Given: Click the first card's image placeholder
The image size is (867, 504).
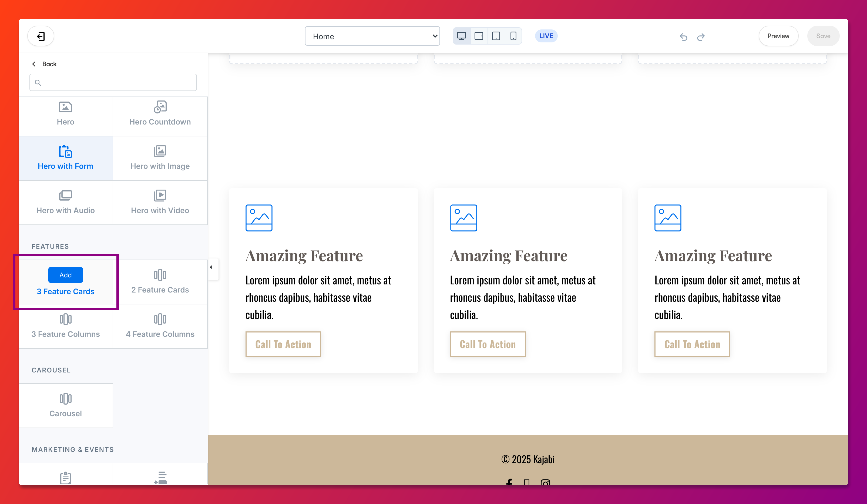Looking at the screenshot, I should (259, 218).
